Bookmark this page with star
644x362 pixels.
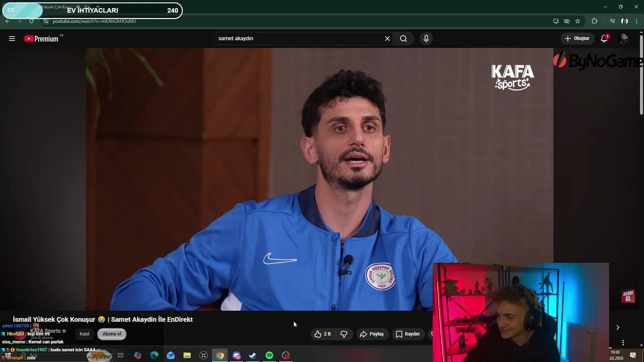pos(578,21)
